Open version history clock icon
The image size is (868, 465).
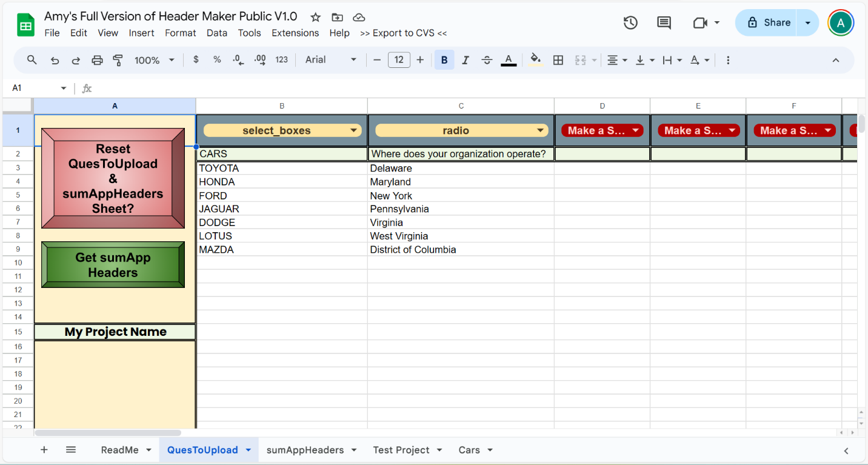click(630, 22)
